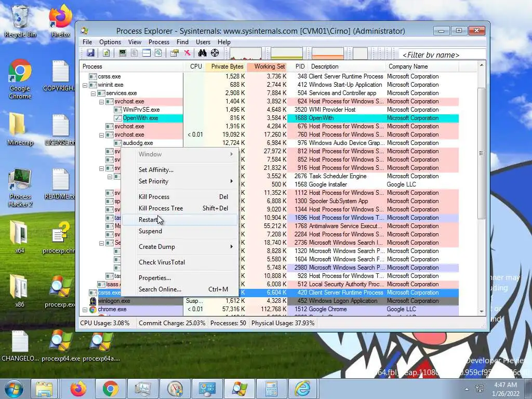Click the Windows Start button
This screenshot has height=399, width=532.
tap(14, 389)
